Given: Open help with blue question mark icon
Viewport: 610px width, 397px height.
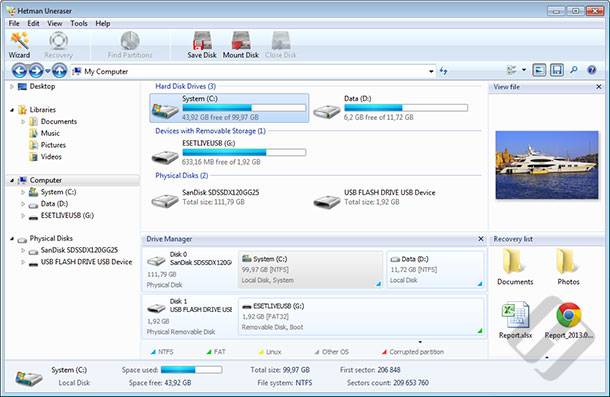Looking at the screenshot, I should coord(591,70).
